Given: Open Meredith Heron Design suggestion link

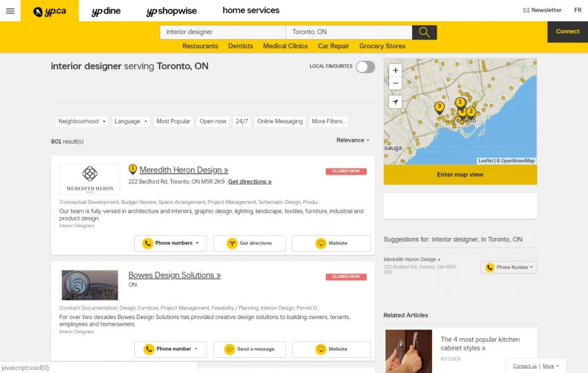Looking at the screenshot, I should pos(412,259).
